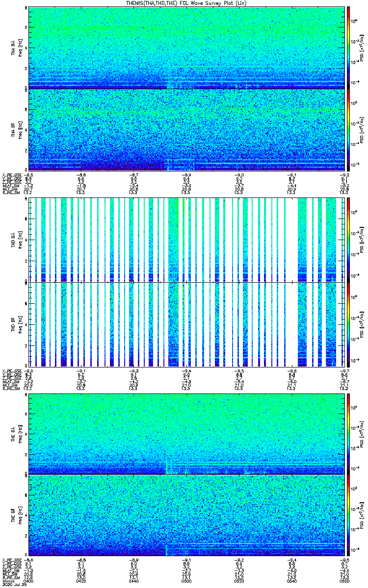Click the PSD color bar beside THE B-perpendicular
The height and width of the screenshot is (588, 368).
[348, 433]
